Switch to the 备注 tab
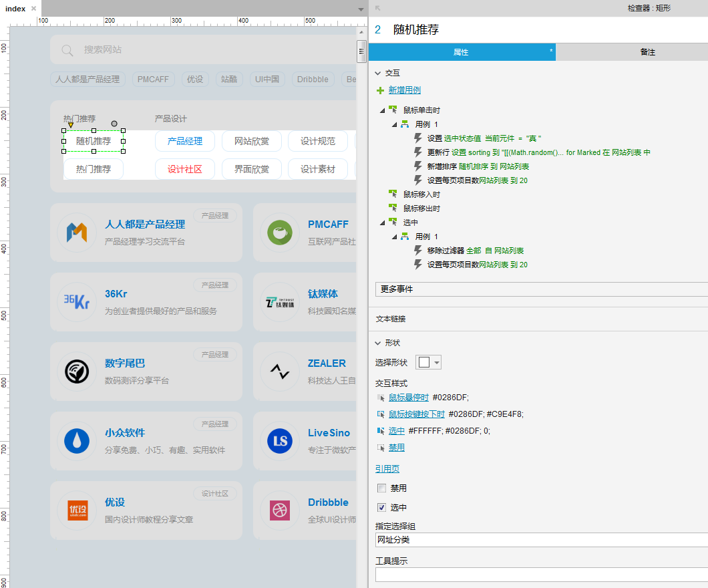Viewport: 708px width, 588px height. coord(647,52)
